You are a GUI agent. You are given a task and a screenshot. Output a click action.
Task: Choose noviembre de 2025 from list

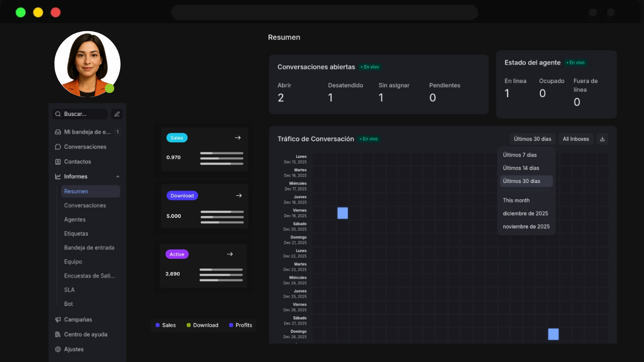(x=526, y=227)
